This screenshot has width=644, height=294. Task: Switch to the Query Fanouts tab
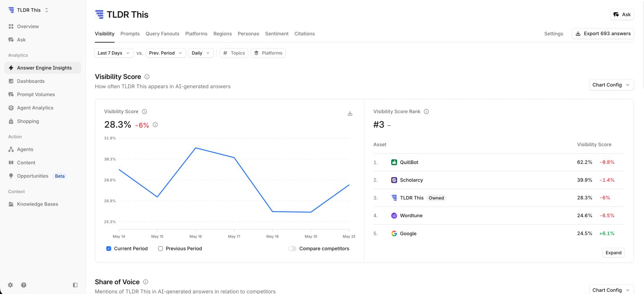coord(162,34)
